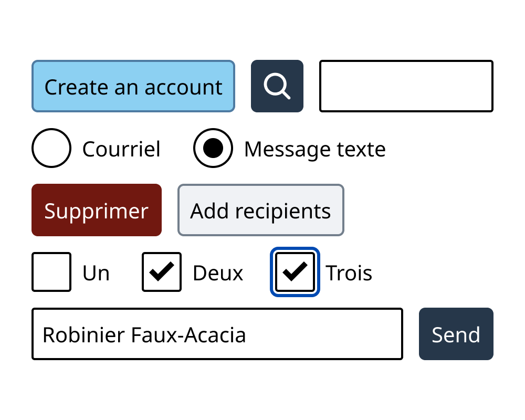Check the Un checkbox
This screenshot has width=525, height=420.
click(x=51, y=272)
